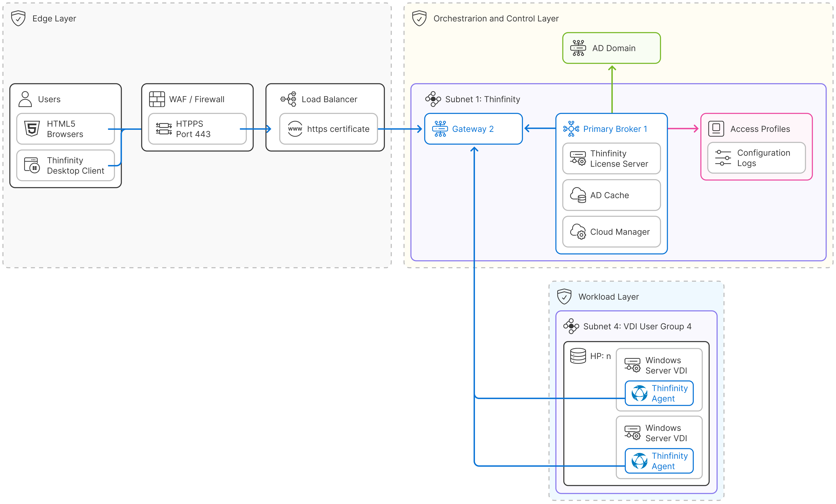Click the lower Windows Server VDI icon

click(633, 433)
